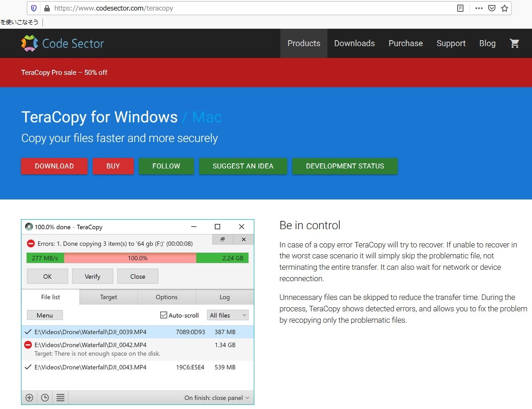Screen dimensions: 532x409
Task: Click the TeraCopy list lines icon
Action: (x=60, y=398)
